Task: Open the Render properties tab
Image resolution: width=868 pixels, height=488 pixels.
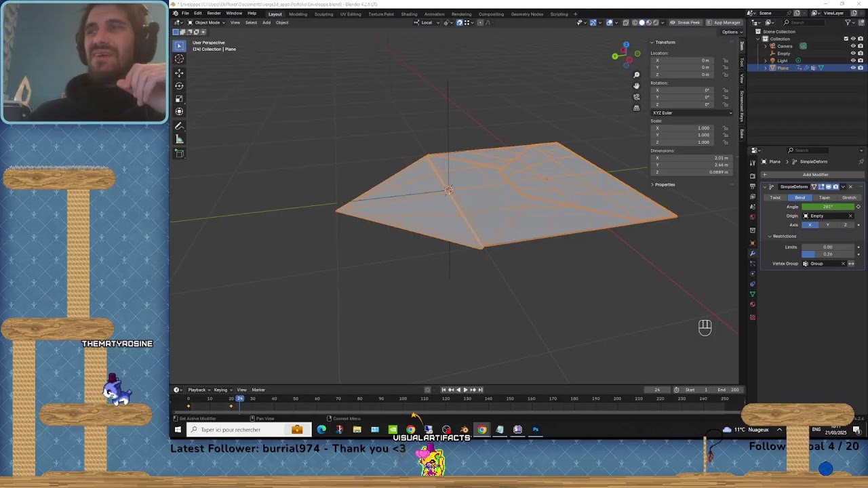Action: click(753, 176)
